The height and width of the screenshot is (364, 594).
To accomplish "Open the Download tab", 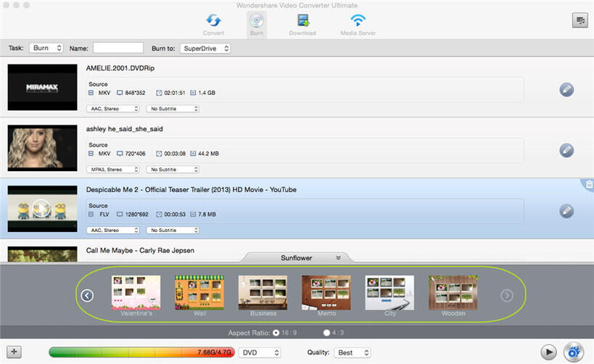I will pos(302,25).
